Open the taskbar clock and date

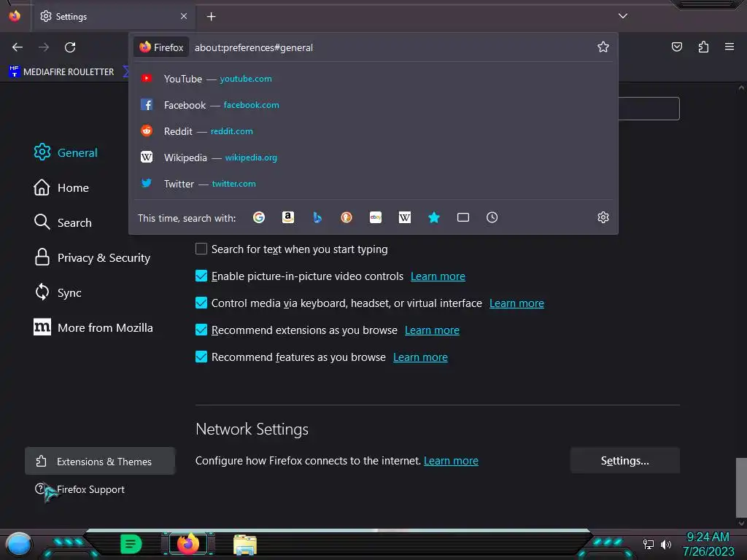coord(708,544)
